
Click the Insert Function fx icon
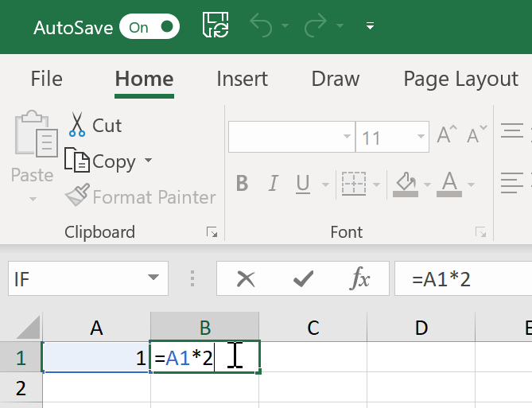point(359,278)
